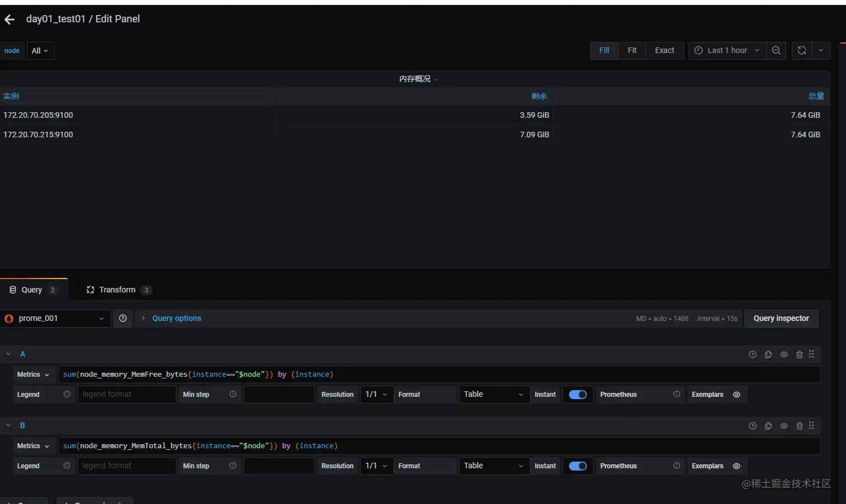Show Min step info for query B
This screenshot has width=846, height=504.
(233, 465)
